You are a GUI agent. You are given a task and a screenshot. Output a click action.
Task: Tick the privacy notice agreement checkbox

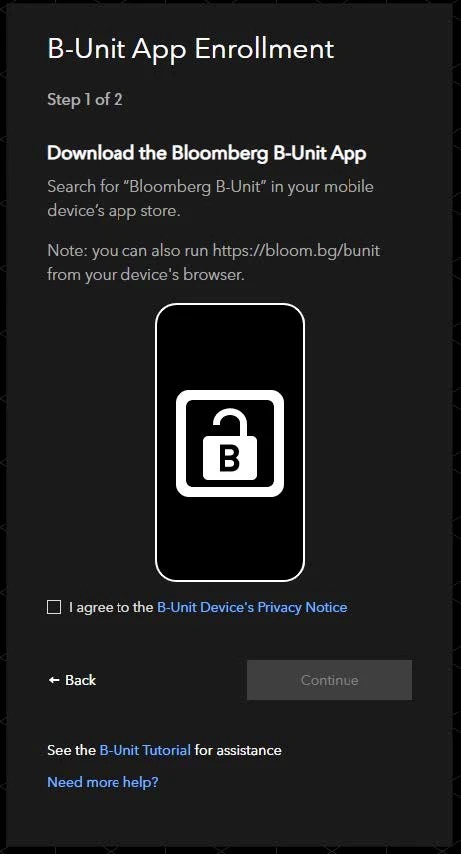click(x=54, y=607)
